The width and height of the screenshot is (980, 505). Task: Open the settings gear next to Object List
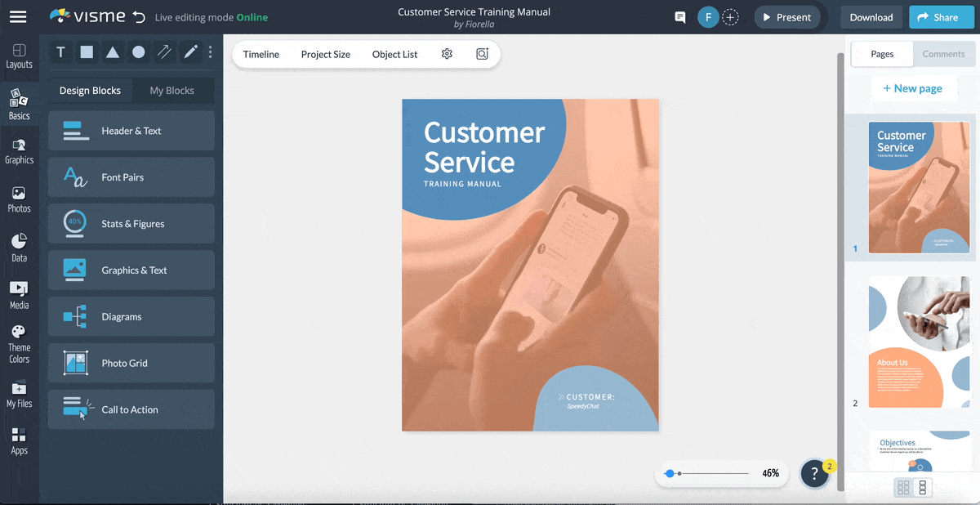[x=447, y=53]
